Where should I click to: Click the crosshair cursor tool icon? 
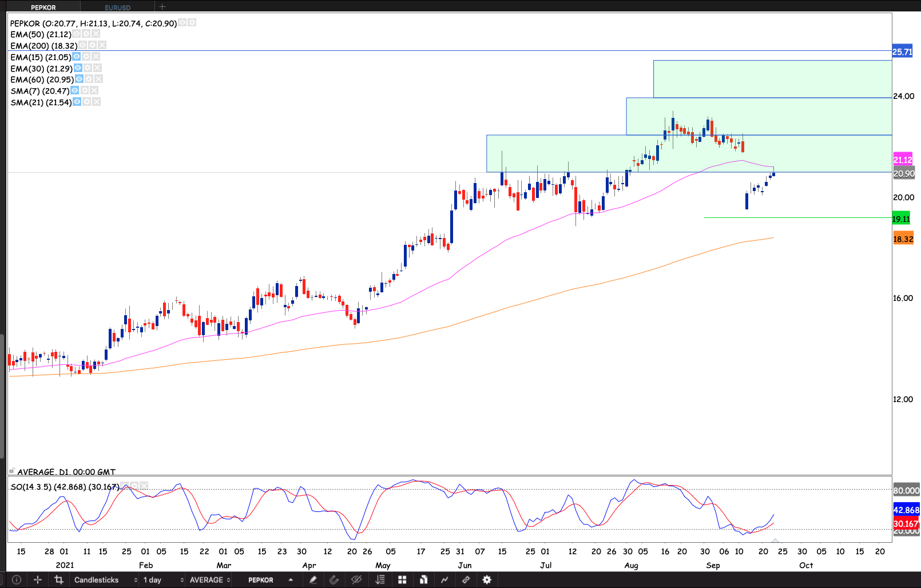pyautogui.click(x=38, y=579)
